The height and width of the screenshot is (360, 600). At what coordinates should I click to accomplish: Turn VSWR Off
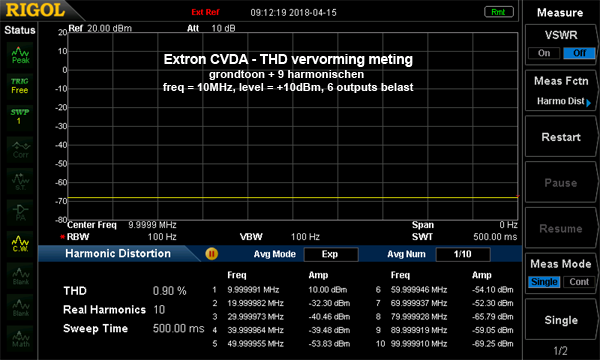point(579,53)
